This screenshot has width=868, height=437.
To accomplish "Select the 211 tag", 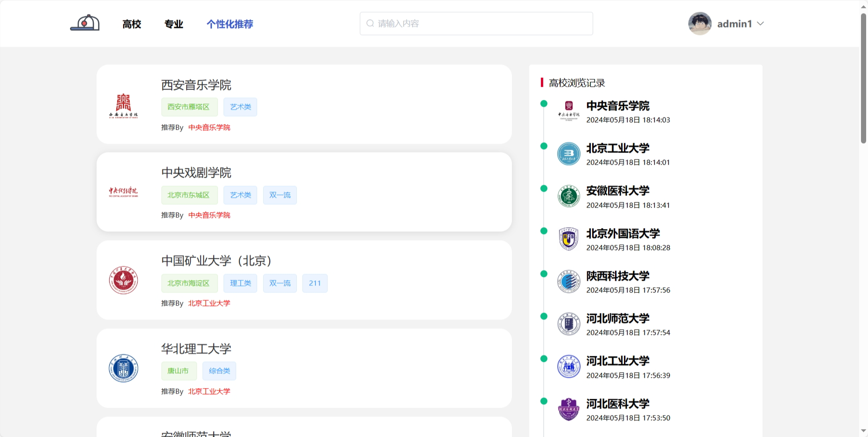I will coord(315,283).
